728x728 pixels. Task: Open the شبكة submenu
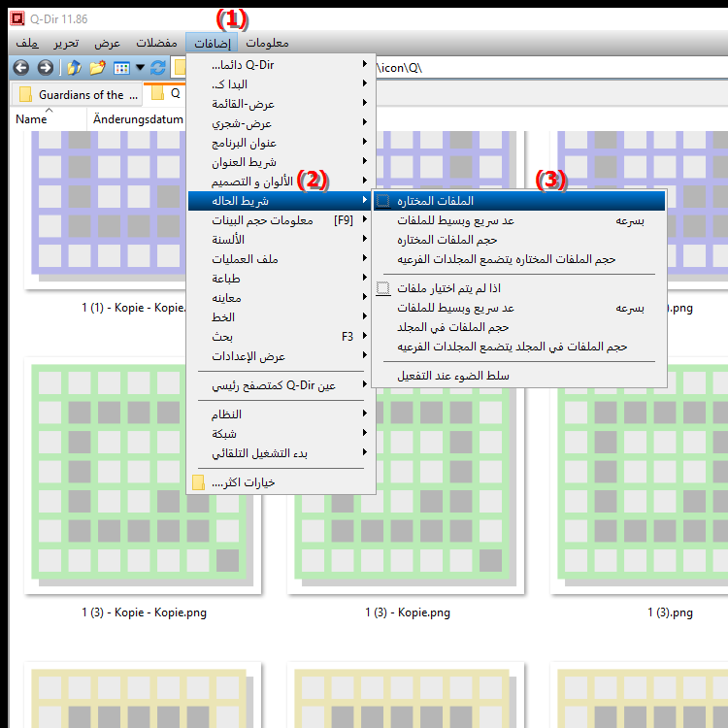pyautogui.click(x=280, y=434)
